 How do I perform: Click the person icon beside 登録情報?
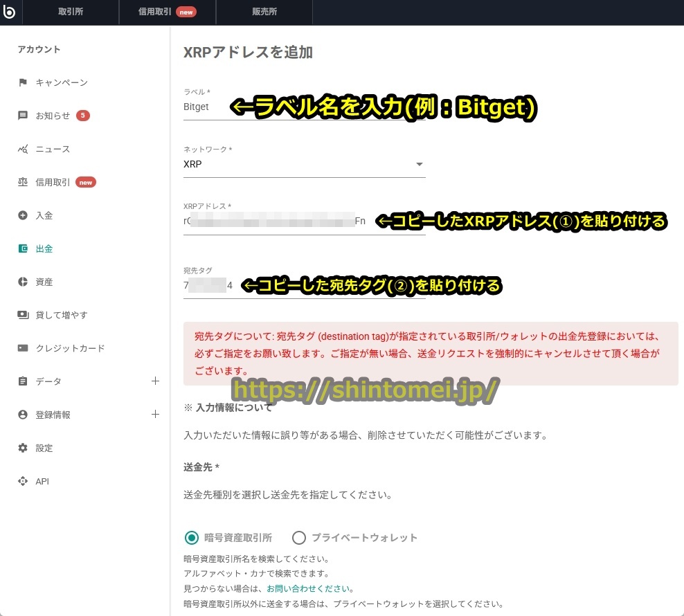[x=23, y=415]
